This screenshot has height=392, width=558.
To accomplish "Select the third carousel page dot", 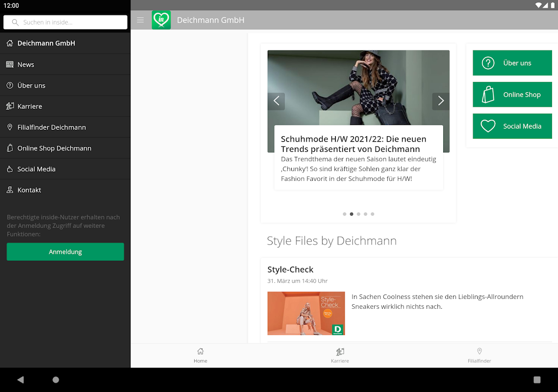I will pyautogui.click(x=358, y=214).
